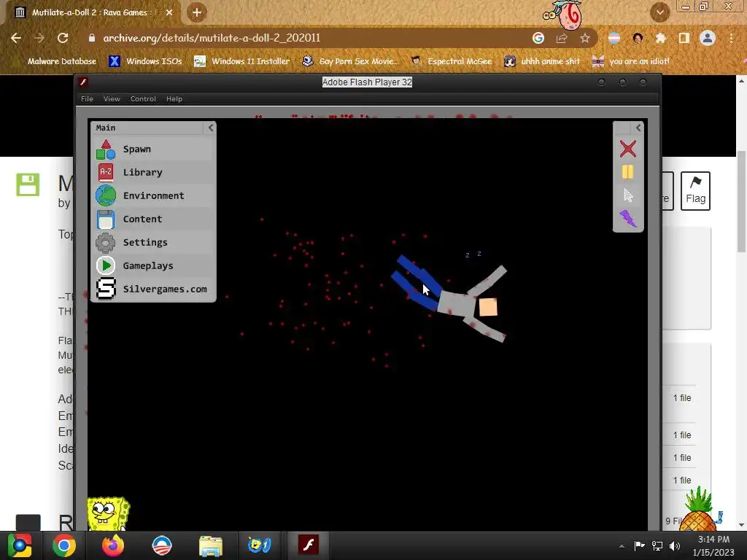
Task: Pause the game with yellow pause icon
Action: (x=628, y=172)
